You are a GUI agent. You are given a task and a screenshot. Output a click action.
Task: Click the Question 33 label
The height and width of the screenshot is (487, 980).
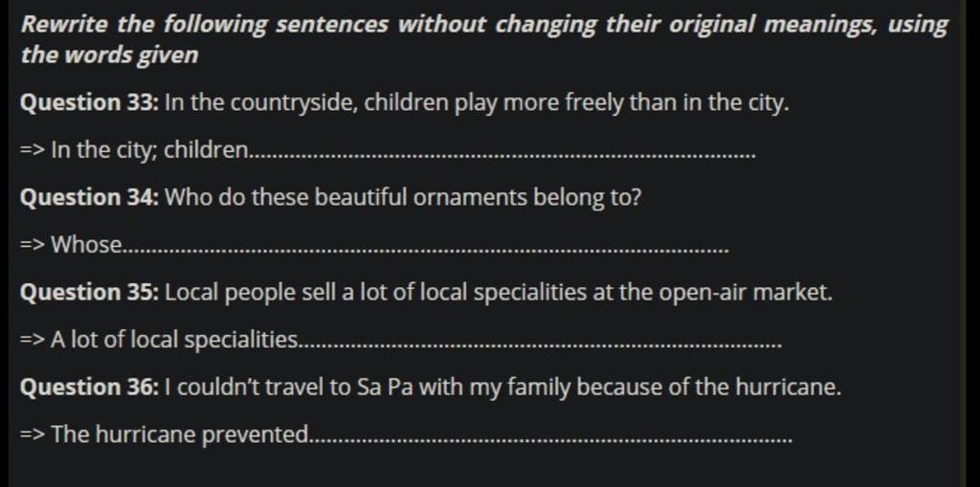tap(90, 102)
